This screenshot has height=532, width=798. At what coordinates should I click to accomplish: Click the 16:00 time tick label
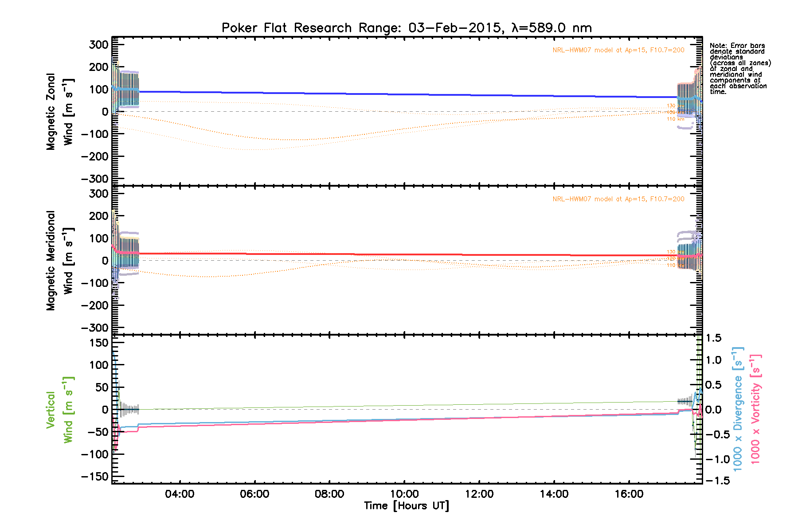pyautogui.click(x=629, y=494)
